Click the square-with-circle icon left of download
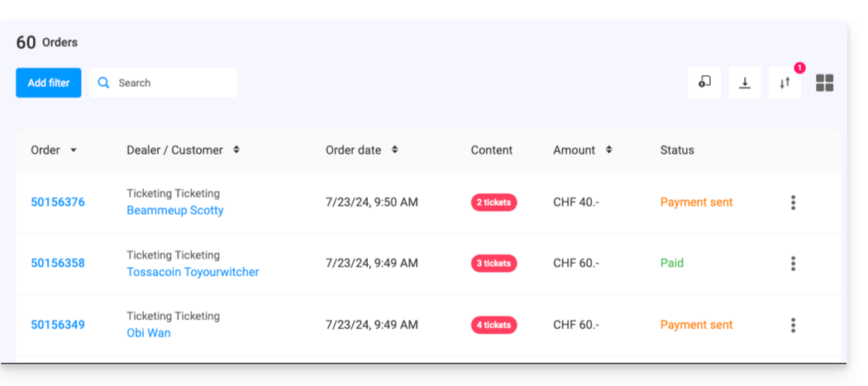 pos(704,83)
